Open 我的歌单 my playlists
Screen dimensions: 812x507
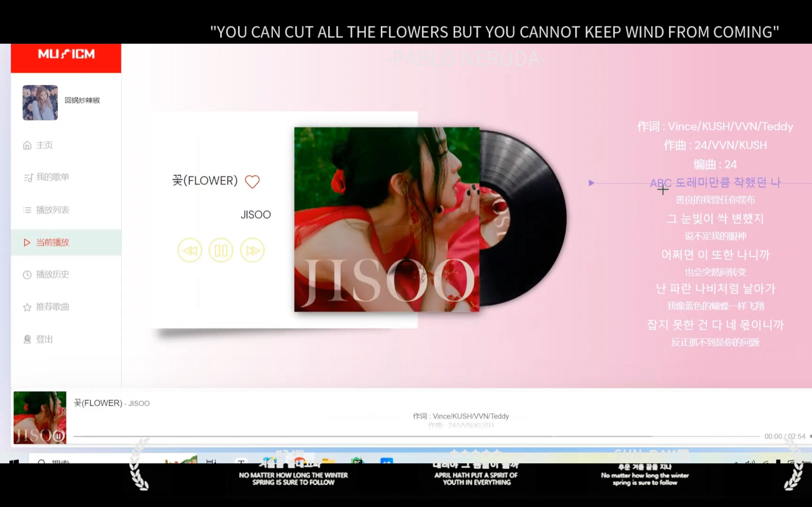46,177
